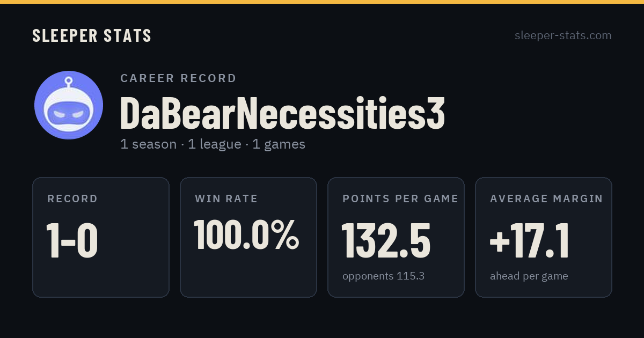Click the SLEEPER STATS logo text
This screenshot has height=338, width=644.
coord(92,35)
